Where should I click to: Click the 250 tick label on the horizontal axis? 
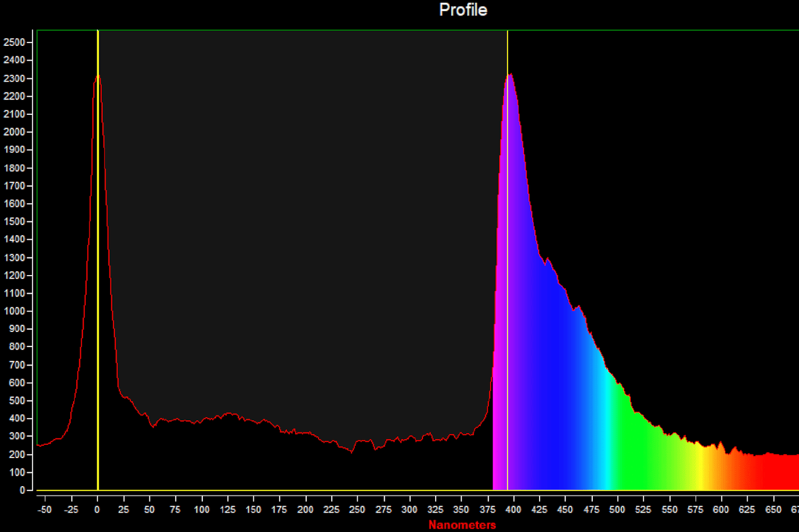357,509
